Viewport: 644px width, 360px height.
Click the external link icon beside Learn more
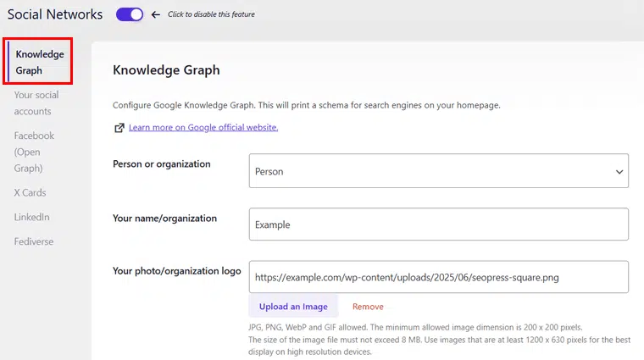pos(119,128)
